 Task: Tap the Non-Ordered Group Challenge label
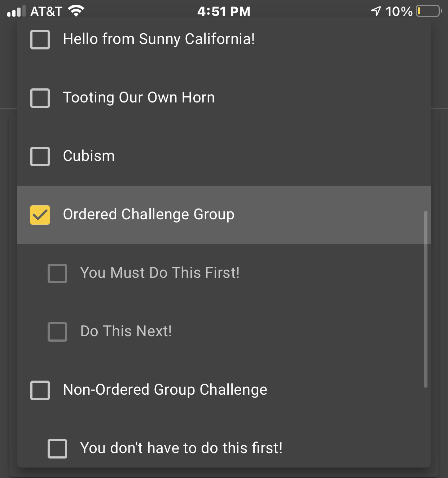point(165,390)
